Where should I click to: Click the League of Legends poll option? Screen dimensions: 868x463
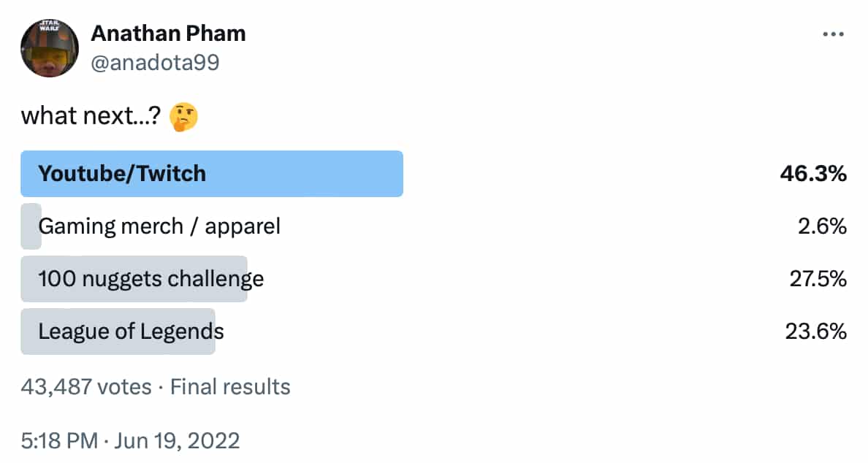(132, 332)
